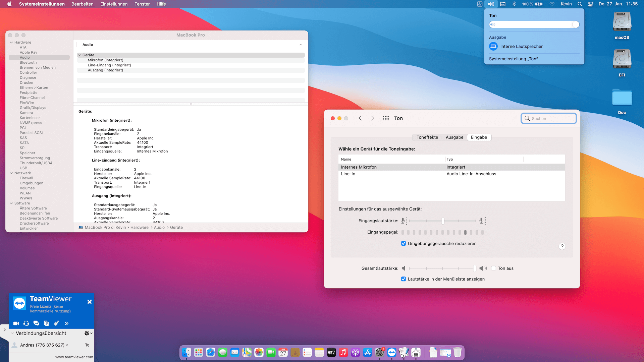
Task: Enable the Ton aus checkbox
Action: pyautogui.click(x=494, y=268)
